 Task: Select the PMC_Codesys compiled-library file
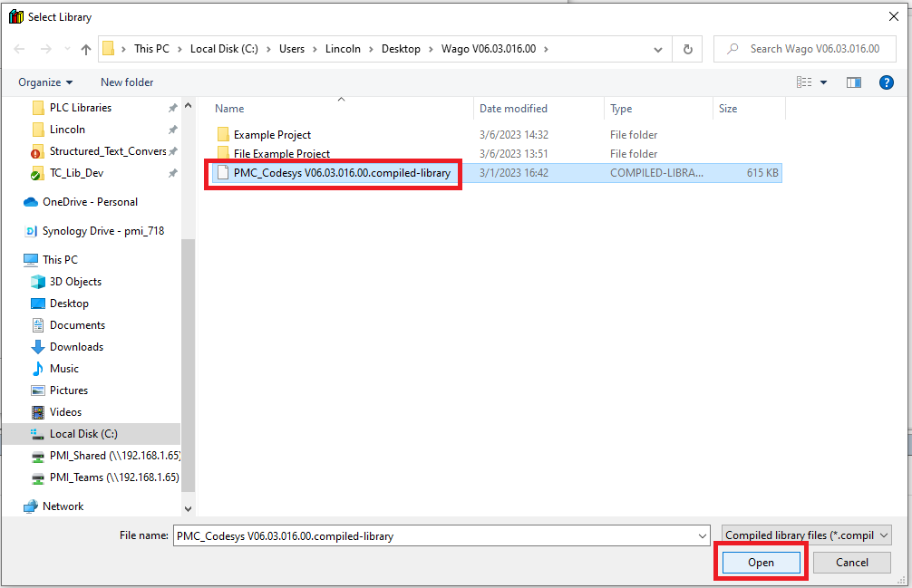[x=341, y=173]
